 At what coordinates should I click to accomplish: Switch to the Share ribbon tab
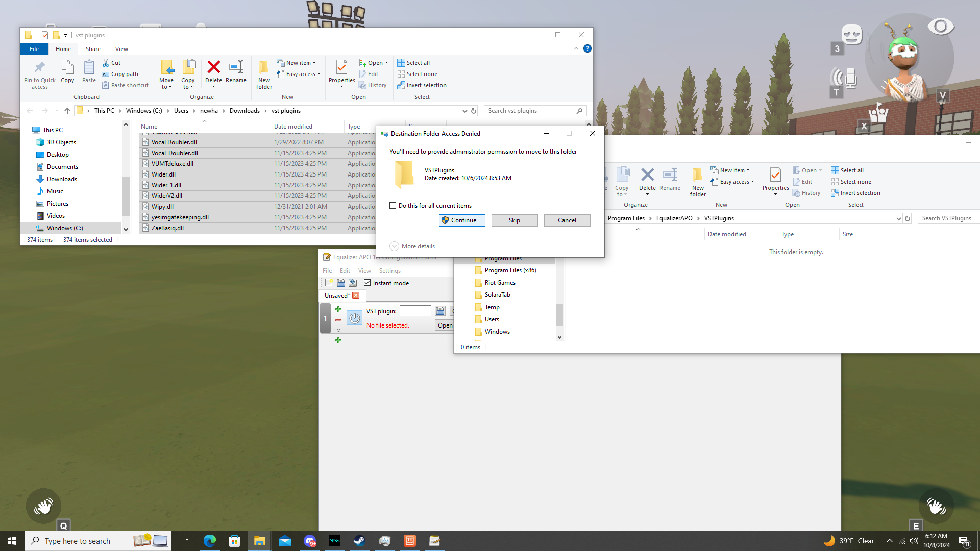point(93,49)
